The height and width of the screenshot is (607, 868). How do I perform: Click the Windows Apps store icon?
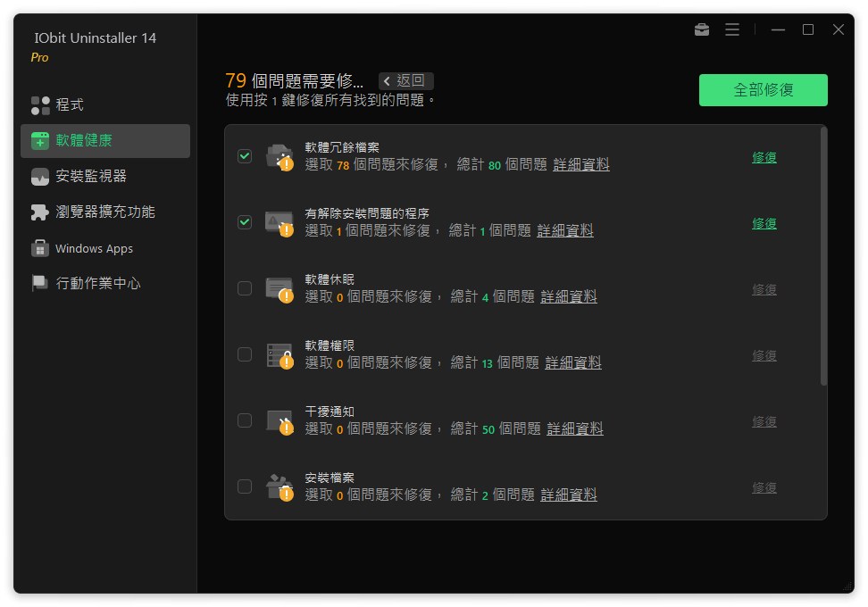(x=40, y=248)
